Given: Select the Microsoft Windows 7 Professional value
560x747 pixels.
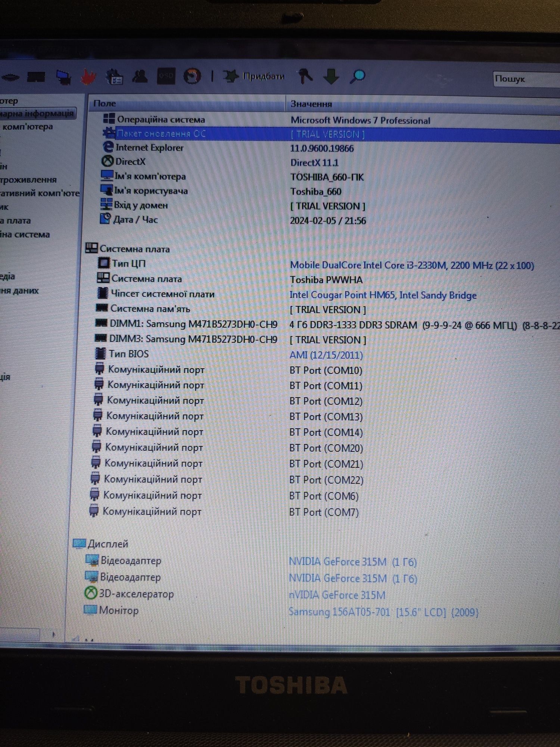Looking at the screenshot, I should click(x=360, y=121).
